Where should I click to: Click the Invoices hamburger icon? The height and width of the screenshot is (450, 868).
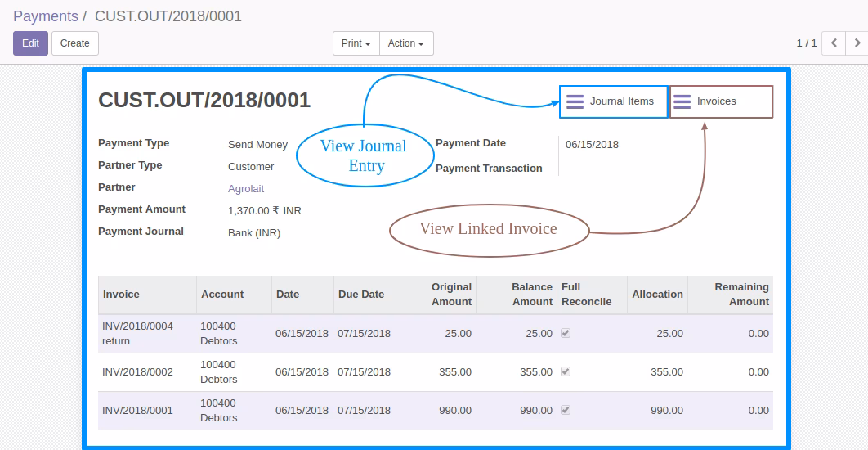point(682,101)
